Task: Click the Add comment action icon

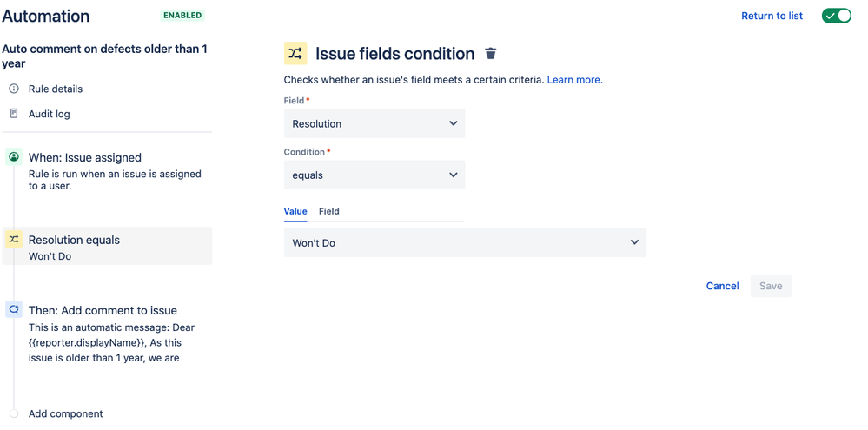Action: 14,310
